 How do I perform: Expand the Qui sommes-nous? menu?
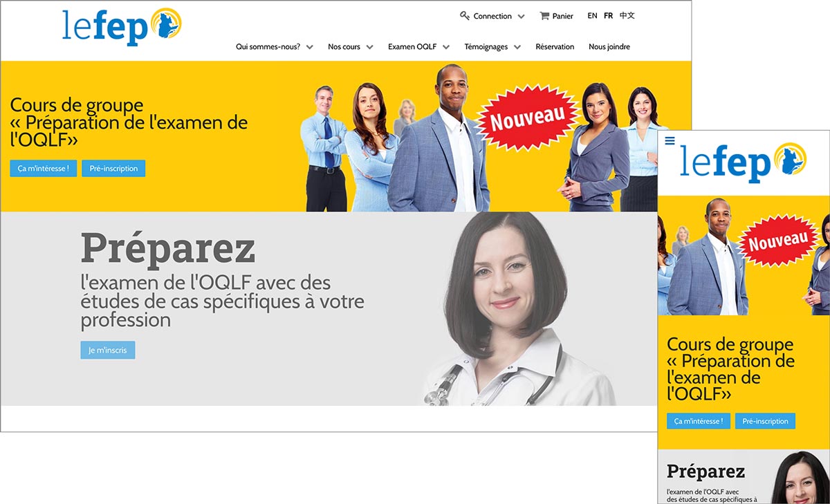(275, 47)
